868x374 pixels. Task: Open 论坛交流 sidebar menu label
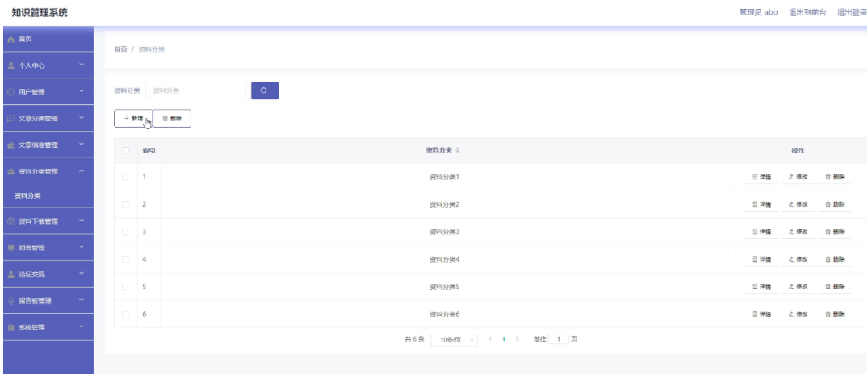click(x=32, y=275)
